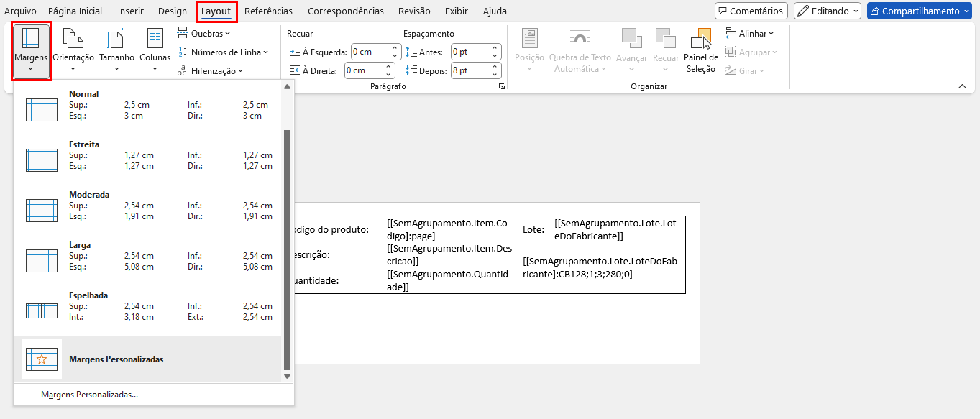
Task: Click the Comentários button
Action: pos(751,11)
